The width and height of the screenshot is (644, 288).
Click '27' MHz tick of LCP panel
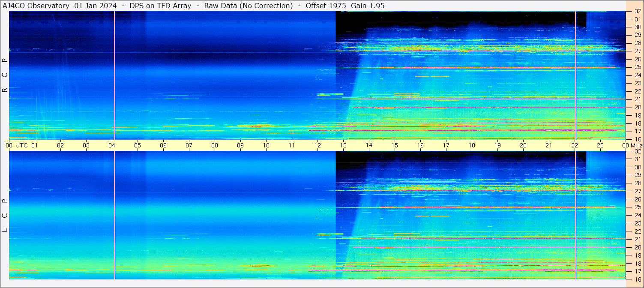pyautogui.click(x=638, y=191)
